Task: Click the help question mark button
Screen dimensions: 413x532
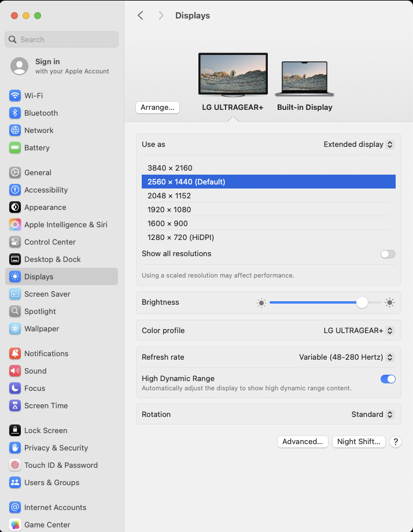Action: point(396,442)
